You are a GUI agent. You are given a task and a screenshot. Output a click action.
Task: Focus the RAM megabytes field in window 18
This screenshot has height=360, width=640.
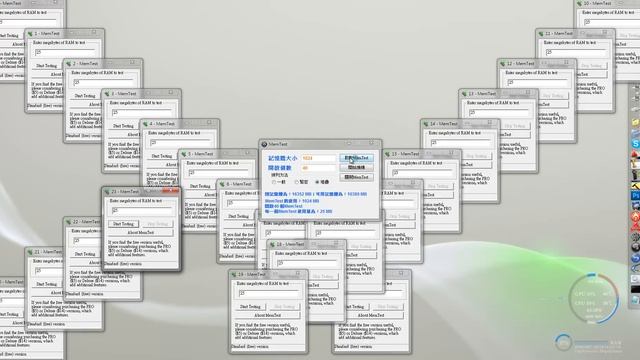tap(307, 263)
